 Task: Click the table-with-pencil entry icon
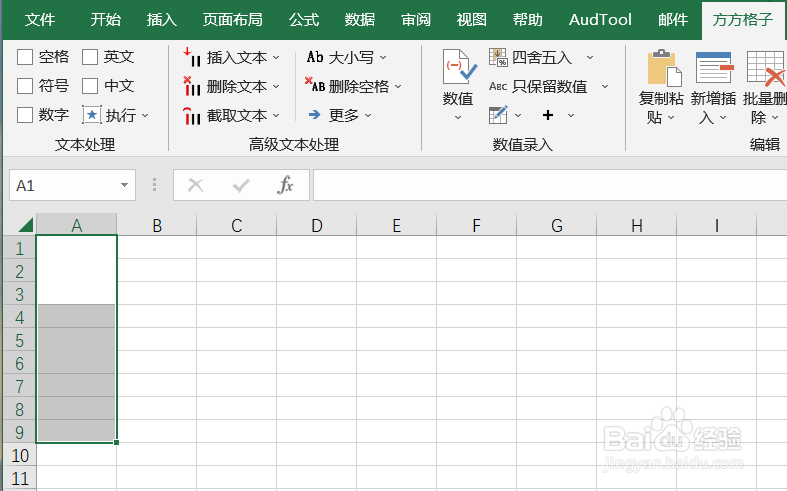pyautogui.click(x=498, y=115)
